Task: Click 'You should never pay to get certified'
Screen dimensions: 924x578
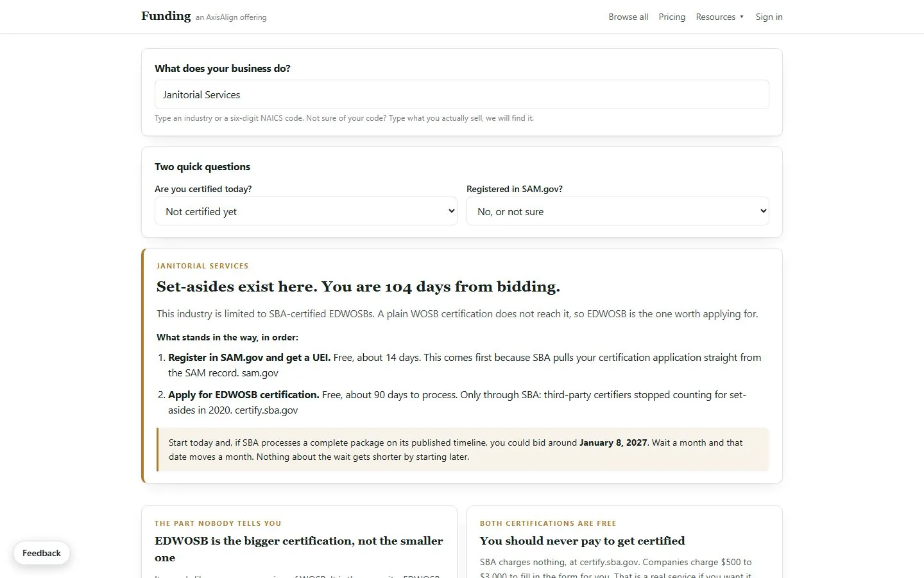Action: tap(582, 541)
